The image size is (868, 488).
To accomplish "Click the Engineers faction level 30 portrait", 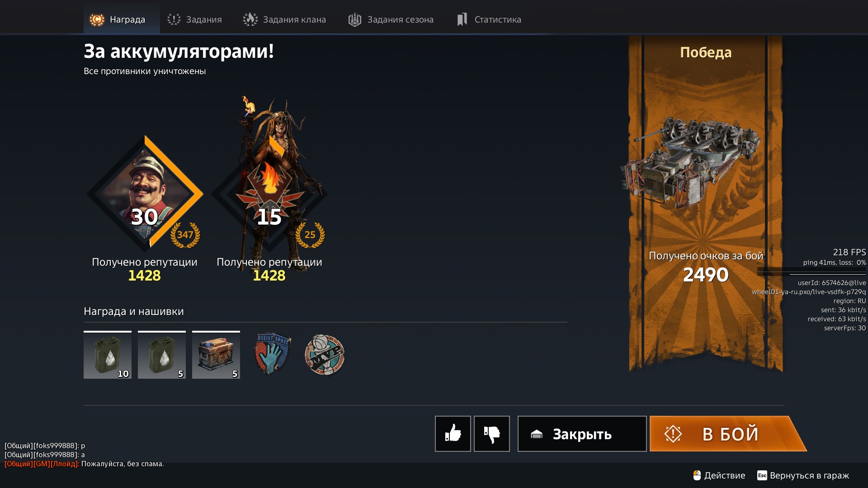I will pyautogui.click(x=145, y=193).
